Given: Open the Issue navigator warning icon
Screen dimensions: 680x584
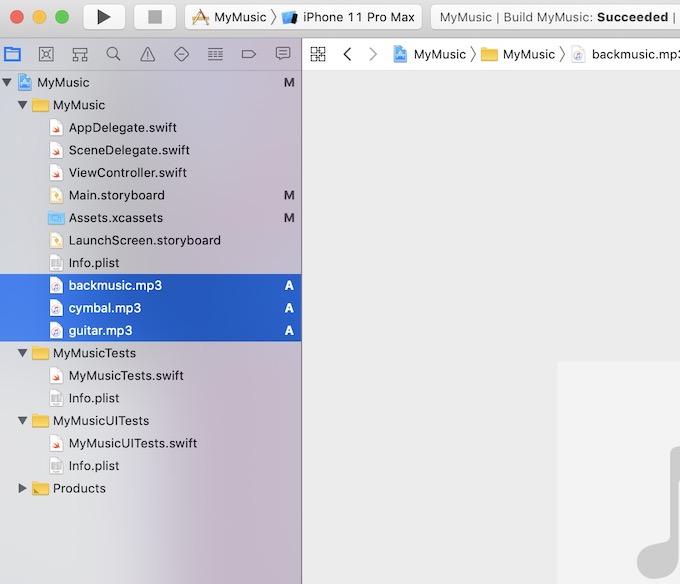Looking at the screenshot, I should (147, 54).
